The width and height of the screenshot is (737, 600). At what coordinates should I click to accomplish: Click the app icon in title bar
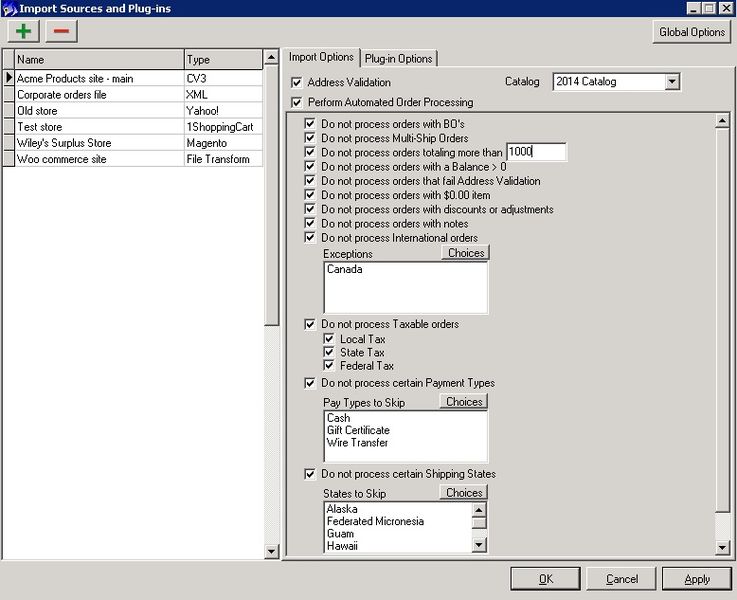(8, 8)
